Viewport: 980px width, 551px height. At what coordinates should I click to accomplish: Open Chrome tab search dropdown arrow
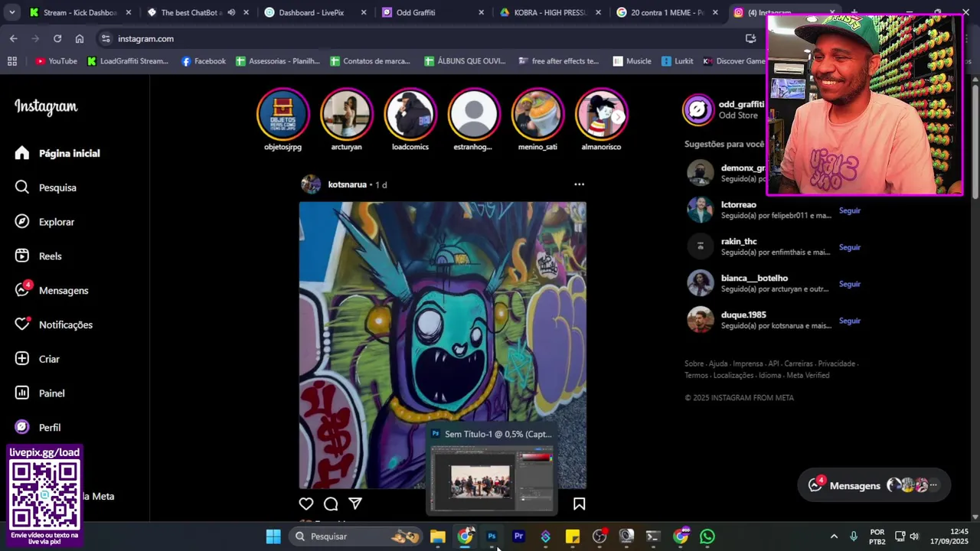11,12
